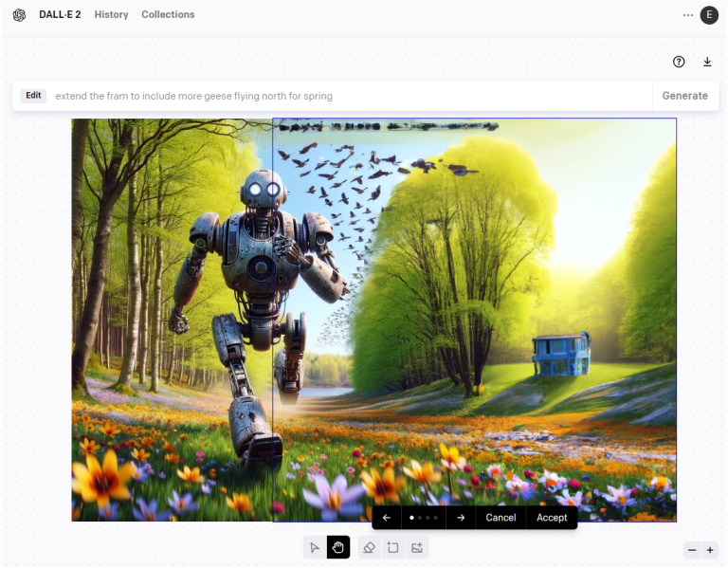The image size is (728, 568).
Task: Accept the generated extension
Action: (x=552, y=518)
